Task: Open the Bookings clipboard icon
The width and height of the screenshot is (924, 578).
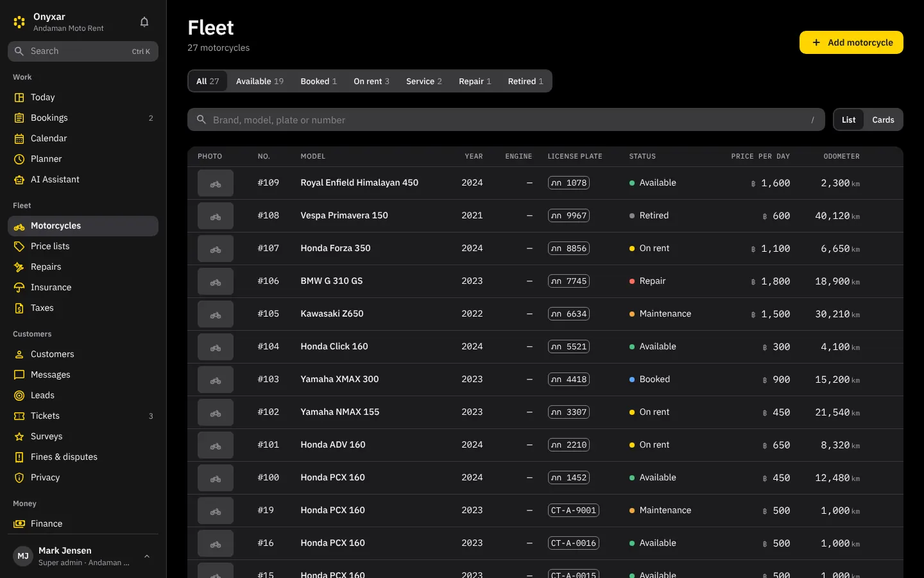Action: point(19,118)
